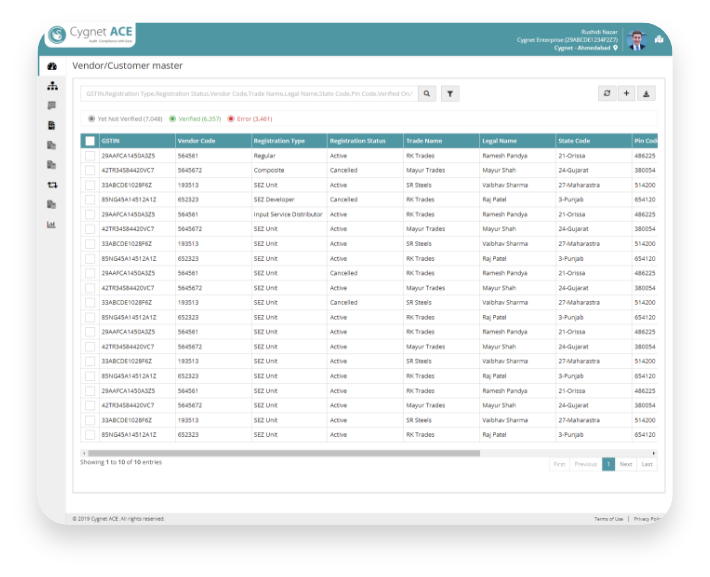Click the refresh icon button
The height and width of the screenshot is (577, 710).
607,93
